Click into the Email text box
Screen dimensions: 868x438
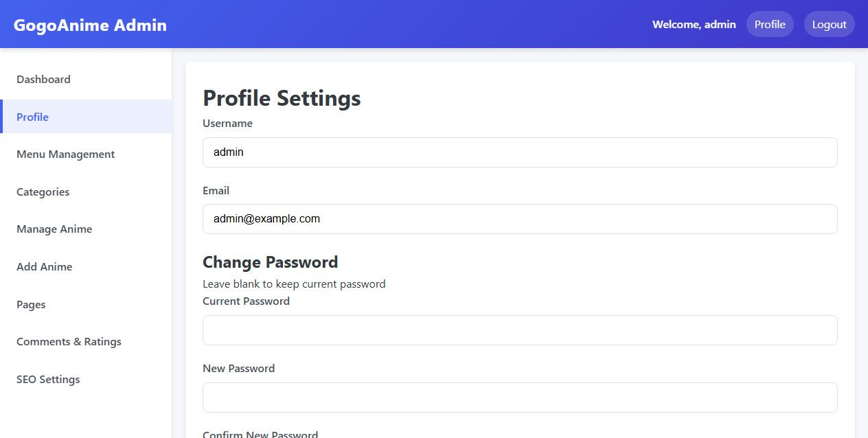(519, 219)
